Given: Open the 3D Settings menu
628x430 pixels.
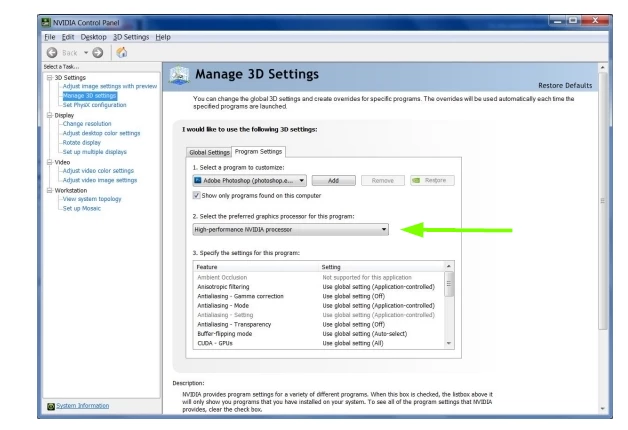Looking at the screenshot, I should pyautogui.click(x=131, y=37).
